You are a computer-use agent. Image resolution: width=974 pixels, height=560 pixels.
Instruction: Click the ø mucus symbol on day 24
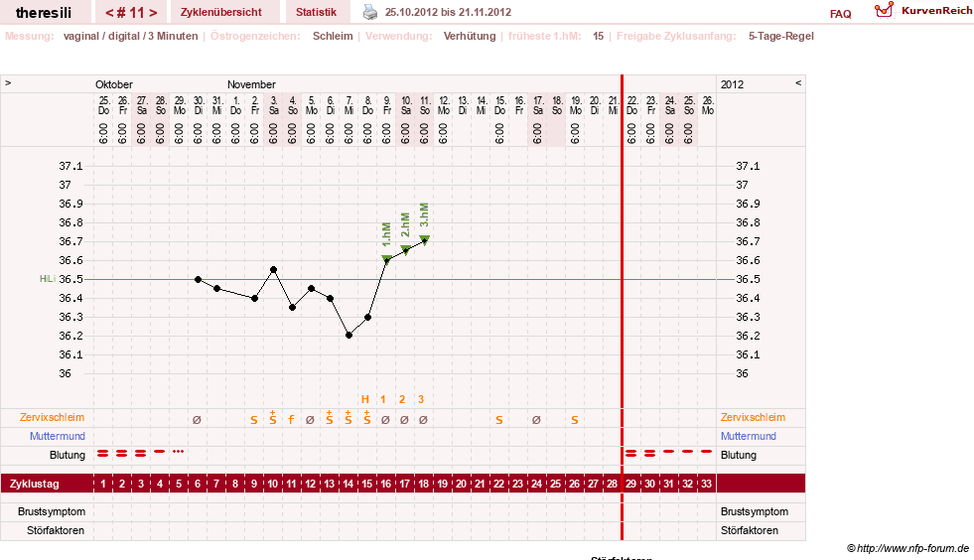coord(537,420)
